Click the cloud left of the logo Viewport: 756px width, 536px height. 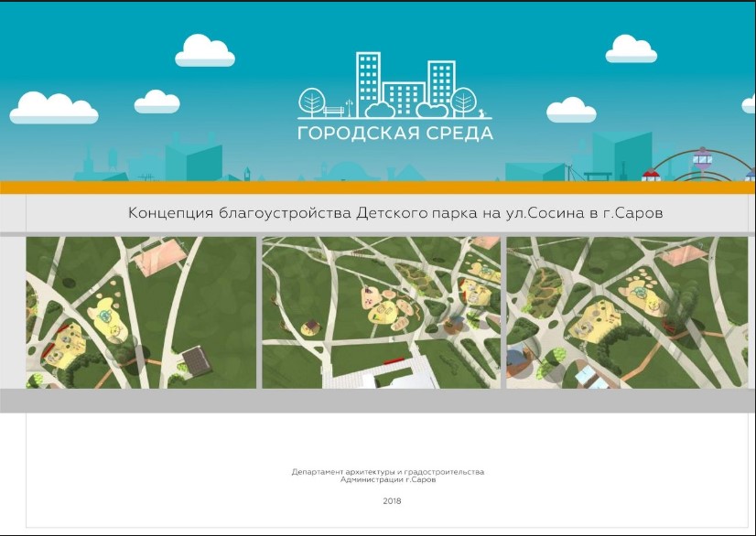point(206,49)
